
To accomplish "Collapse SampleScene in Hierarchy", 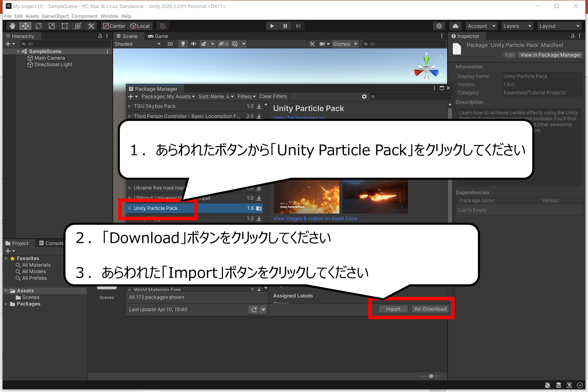I will 18,51.
